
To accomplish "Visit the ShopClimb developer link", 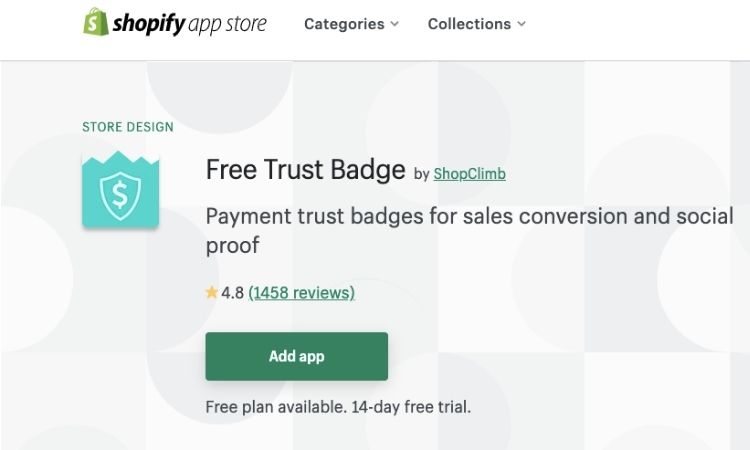I will tap(470, 174).
